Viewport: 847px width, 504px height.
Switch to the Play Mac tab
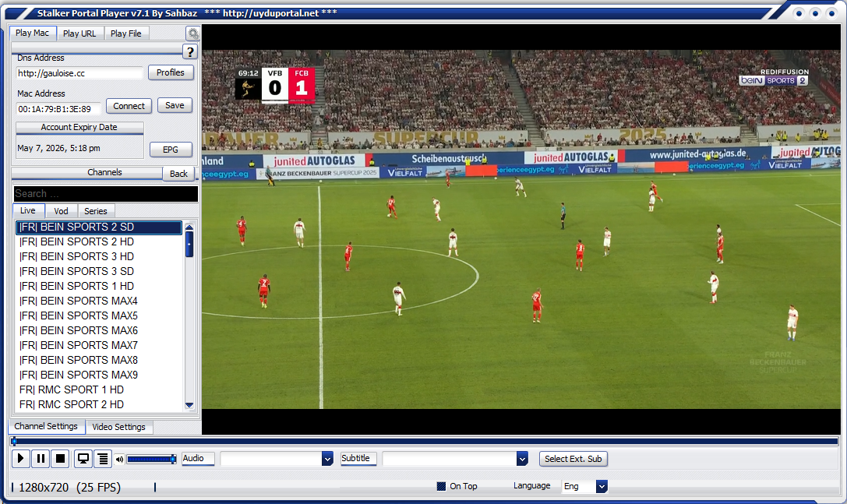pyautogui.click(x=33, y=33)
